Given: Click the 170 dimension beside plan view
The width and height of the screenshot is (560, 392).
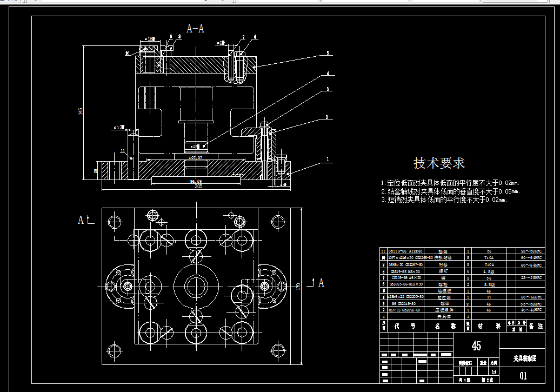Looking at the screenshot, I should coord(298,286).
